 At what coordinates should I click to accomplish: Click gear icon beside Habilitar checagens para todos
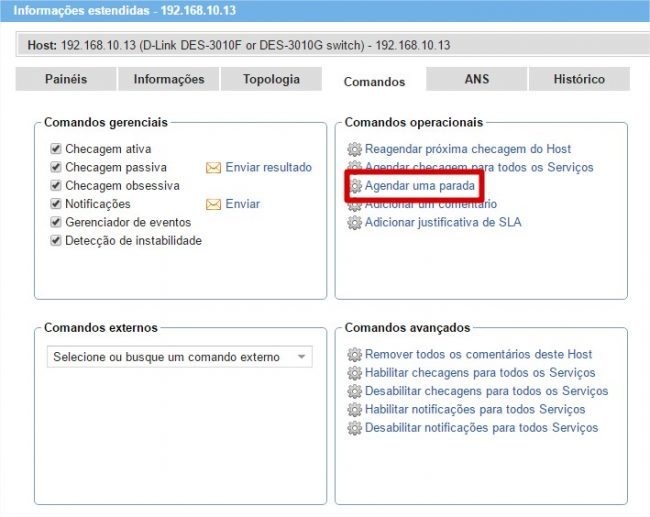pyautogui.click(x=354, y=373)
